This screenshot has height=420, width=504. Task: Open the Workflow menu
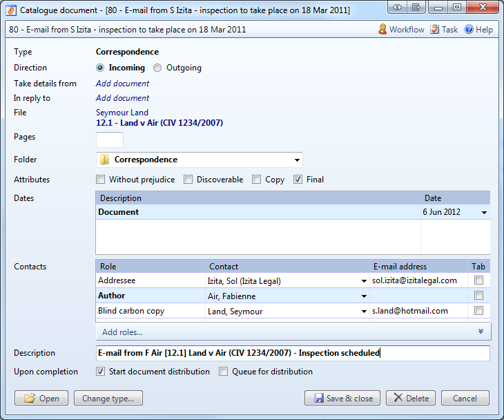tap(401, 30)
